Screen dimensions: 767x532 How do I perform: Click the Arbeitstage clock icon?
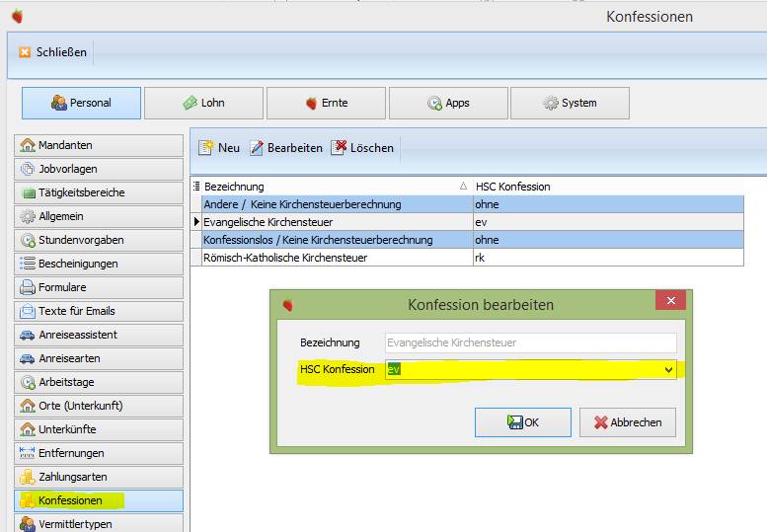[28, 382]
